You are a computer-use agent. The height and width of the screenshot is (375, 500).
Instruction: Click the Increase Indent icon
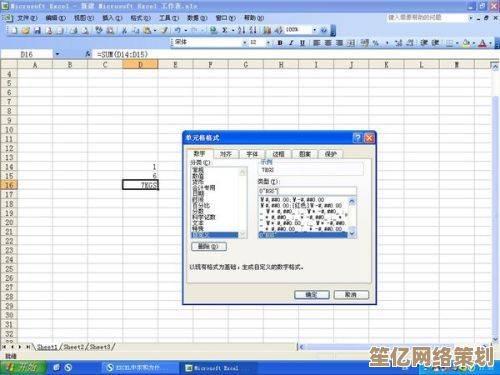pyautogui.click(x=435, y=43)
